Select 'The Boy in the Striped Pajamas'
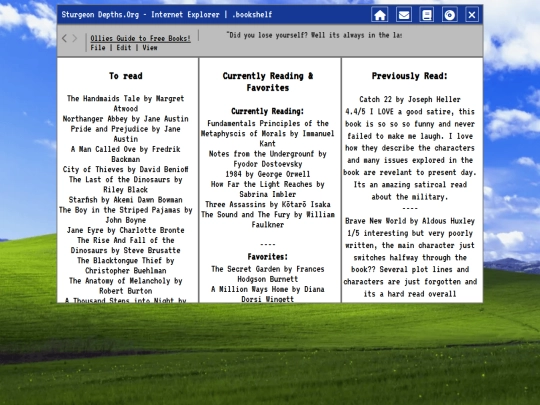The height and width of the screenshot is (405, 540). click(126, 215)
